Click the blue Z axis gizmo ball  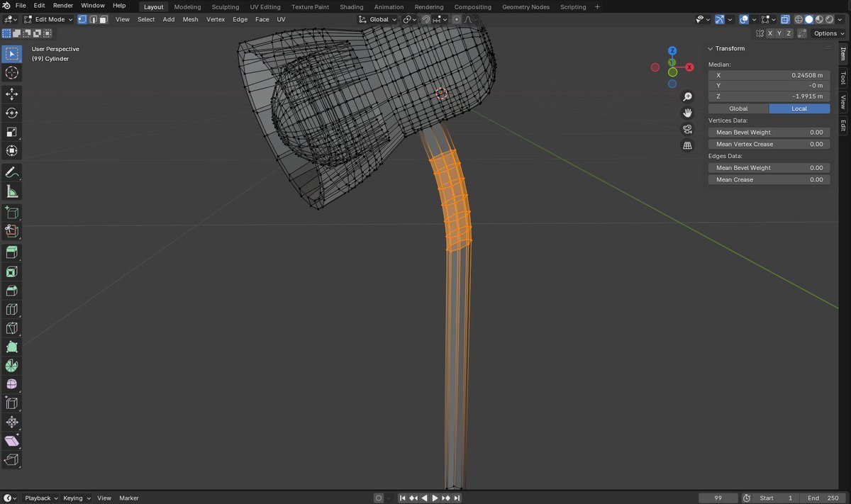point(672,51)
